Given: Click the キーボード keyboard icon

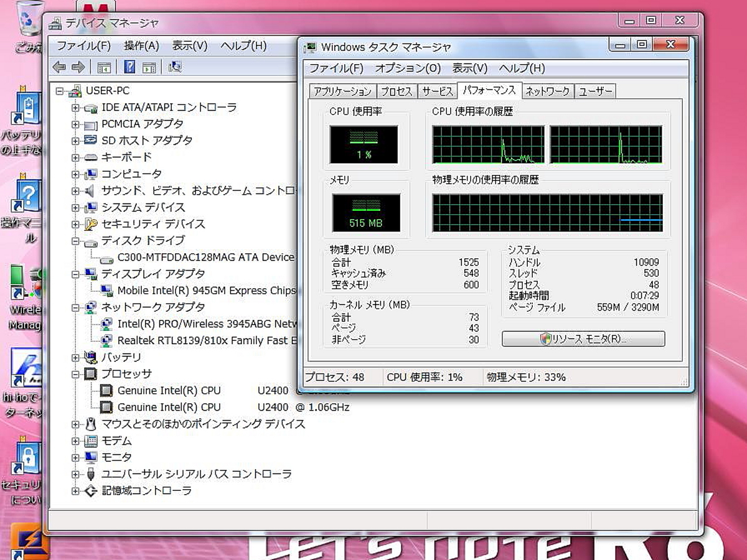Looking at the screenshot, I should coord(91,157).
